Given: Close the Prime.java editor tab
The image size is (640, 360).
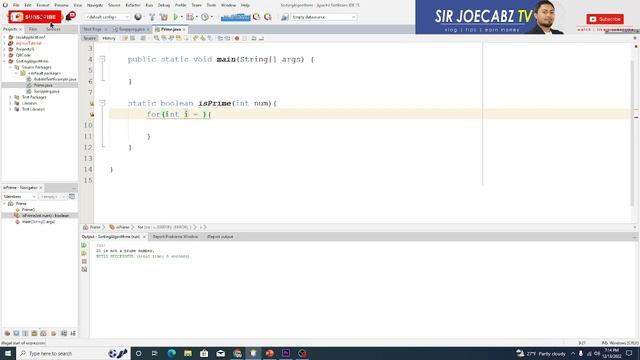Looking at the screenshot, I should coord(184,29).
